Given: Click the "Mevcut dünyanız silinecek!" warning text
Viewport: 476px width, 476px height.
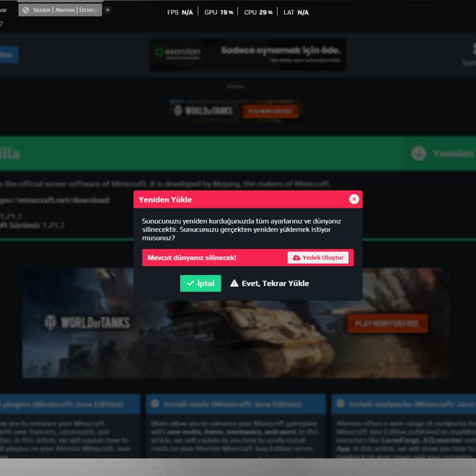Looking at the screenshot, I should click(x=192, y=258).
